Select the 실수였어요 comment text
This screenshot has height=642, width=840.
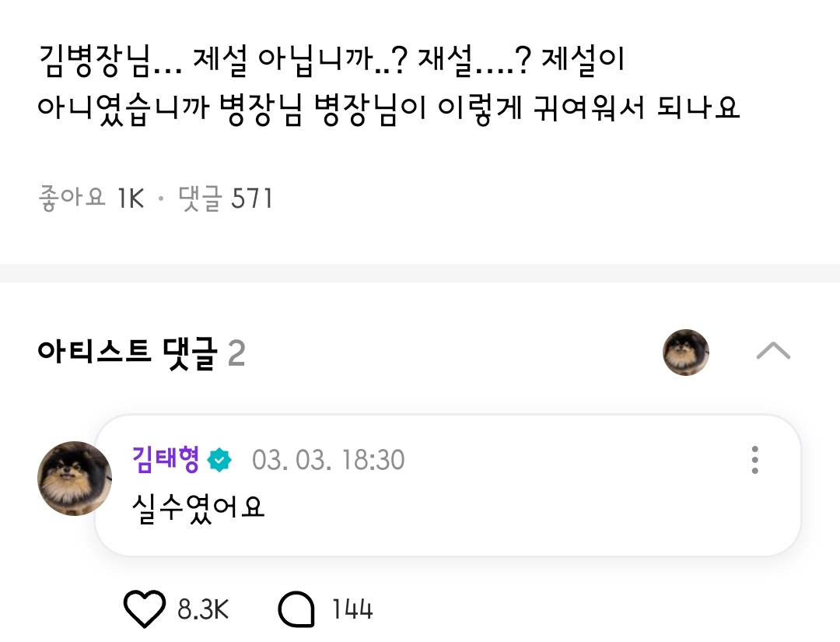pos(200,506)
